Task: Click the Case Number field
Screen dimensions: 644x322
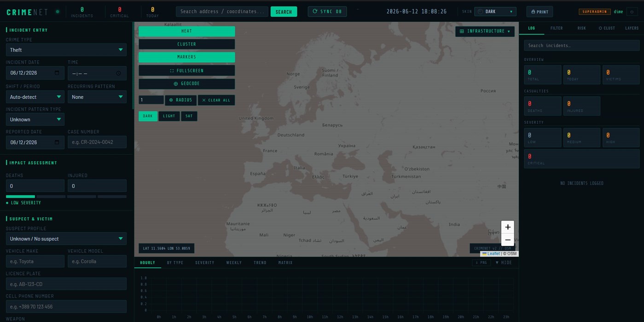Action: 97,142
